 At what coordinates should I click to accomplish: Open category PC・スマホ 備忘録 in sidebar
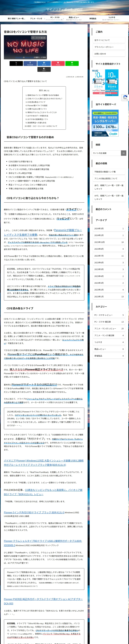click(109, 322)
